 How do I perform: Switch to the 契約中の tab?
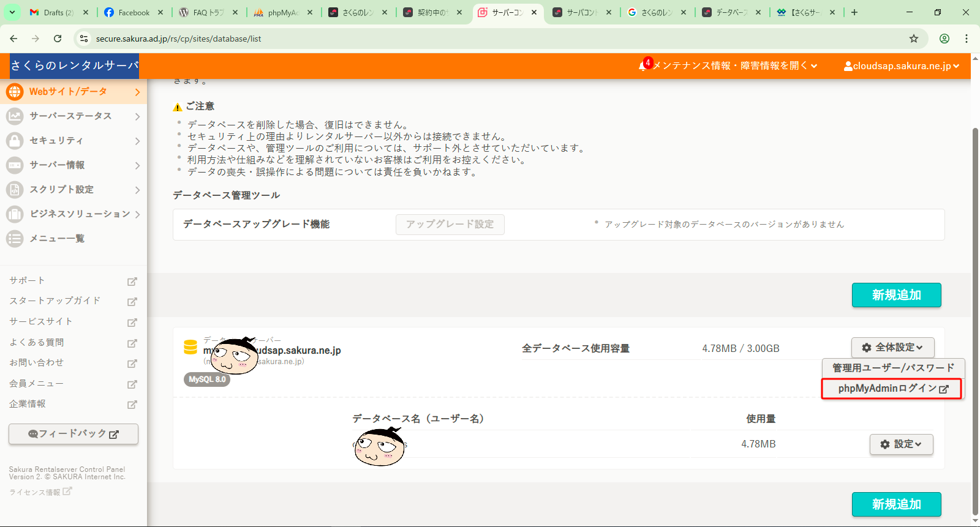tap(432, 12)
